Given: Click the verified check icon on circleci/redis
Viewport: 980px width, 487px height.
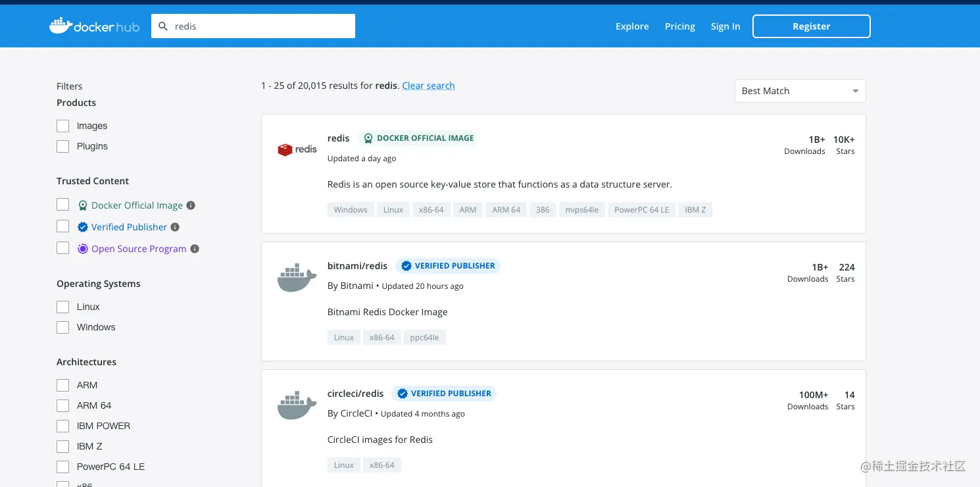Looking at the screenshot, I should click(x=403, y=394).
